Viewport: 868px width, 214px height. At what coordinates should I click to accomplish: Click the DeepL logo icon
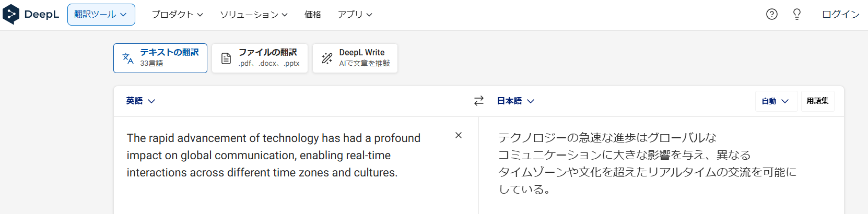point(11,15)
